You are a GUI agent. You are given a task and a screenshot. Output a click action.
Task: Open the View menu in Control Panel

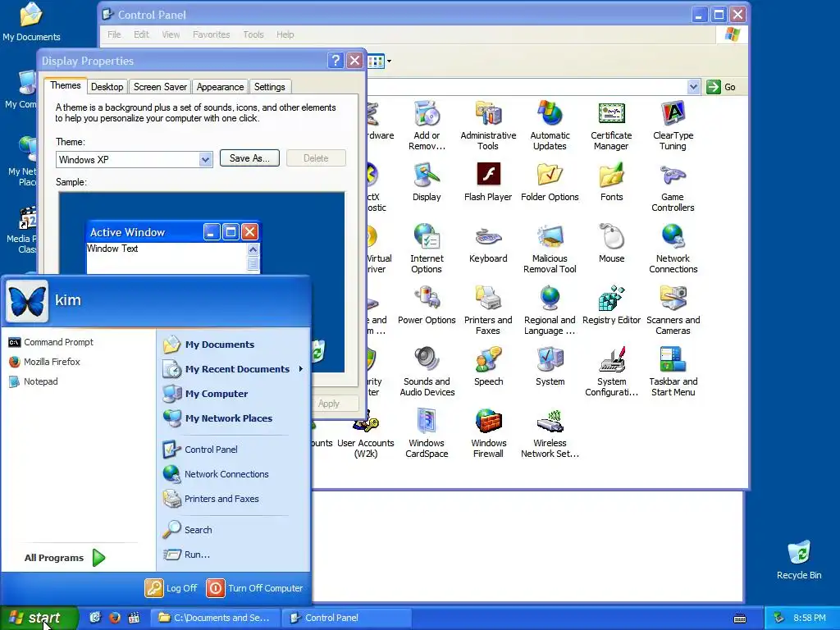point(171,34)
